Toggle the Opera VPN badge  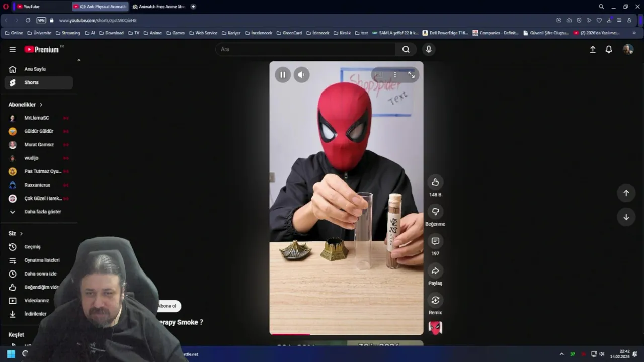tap(41, 20)
